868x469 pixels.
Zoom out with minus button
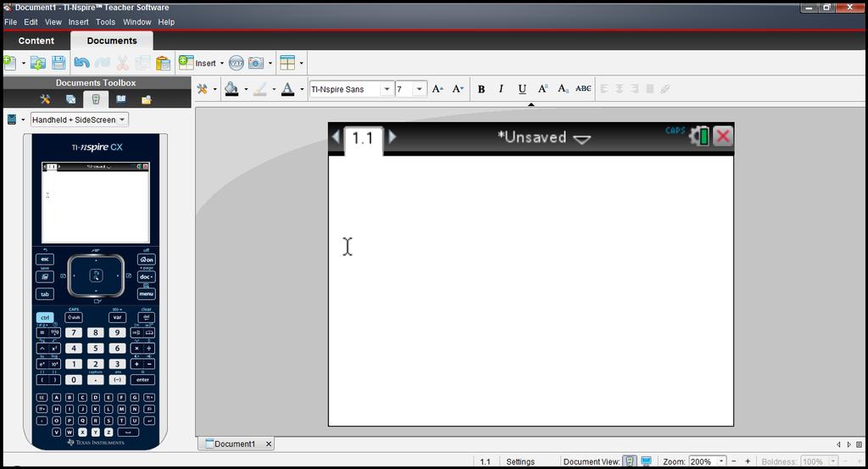[734, 461]
